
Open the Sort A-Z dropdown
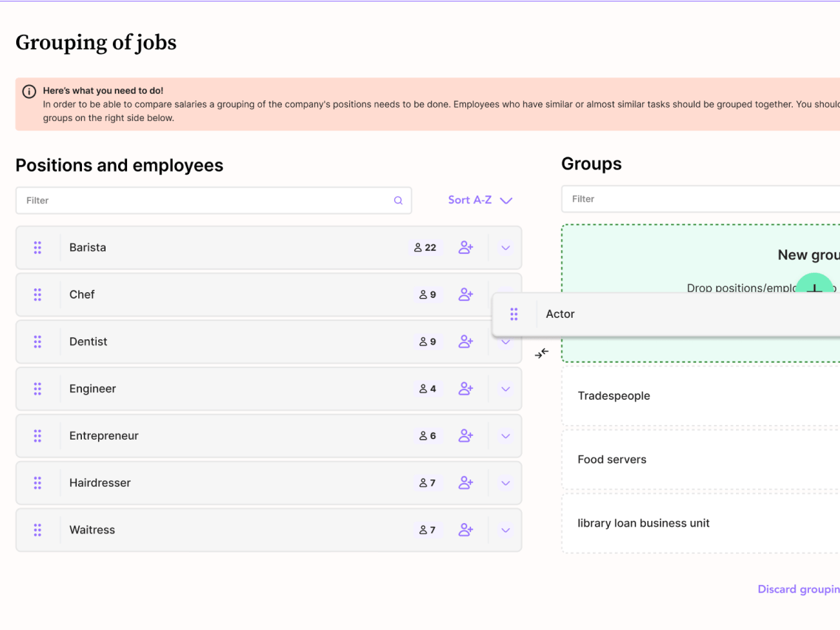(x=480, y=200)
